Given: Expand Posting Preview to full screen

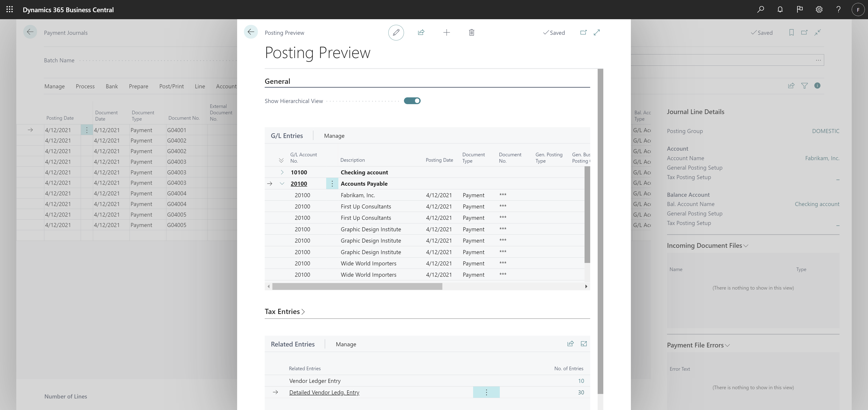Looking at the screenshot, I should pyautogui.click(x=597, y=33).
